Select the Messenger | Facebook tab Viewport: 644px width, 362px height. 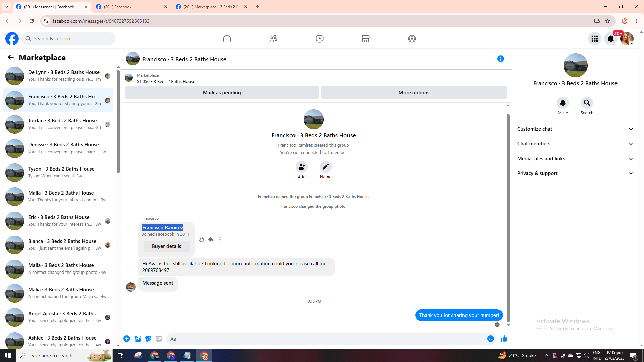click(52, 7)
